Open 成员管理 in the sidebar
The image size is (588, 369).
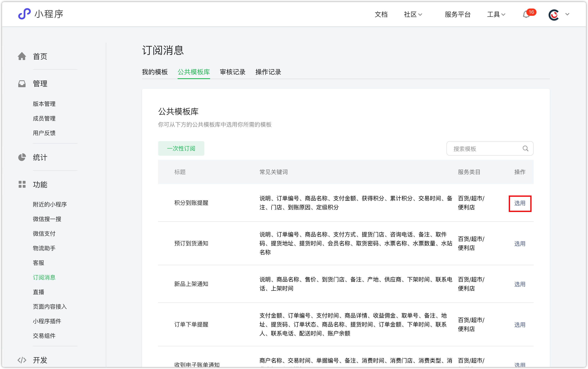pos(44,119)
